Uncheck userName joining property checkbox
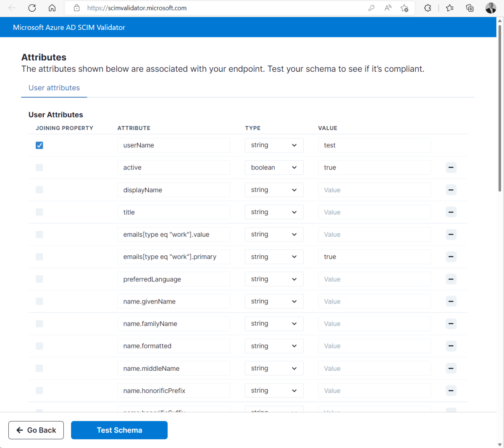The height and width of the screenshot is (448, 504). (x=39, y=145)
